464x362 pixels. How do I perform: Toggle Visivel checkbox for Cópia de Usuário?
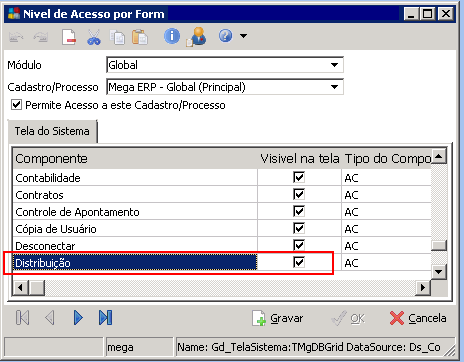pyautogui.click(x=299, y=228)
